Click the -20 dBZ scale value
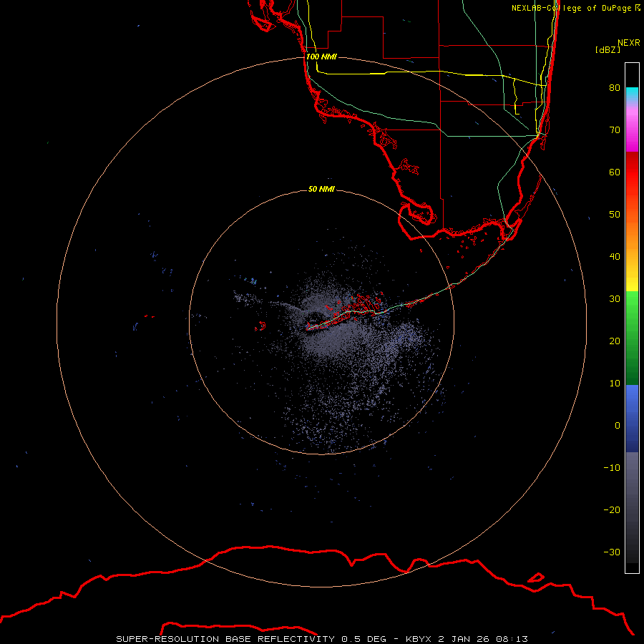This screenshot has height=644, width=644. (612, 509)
